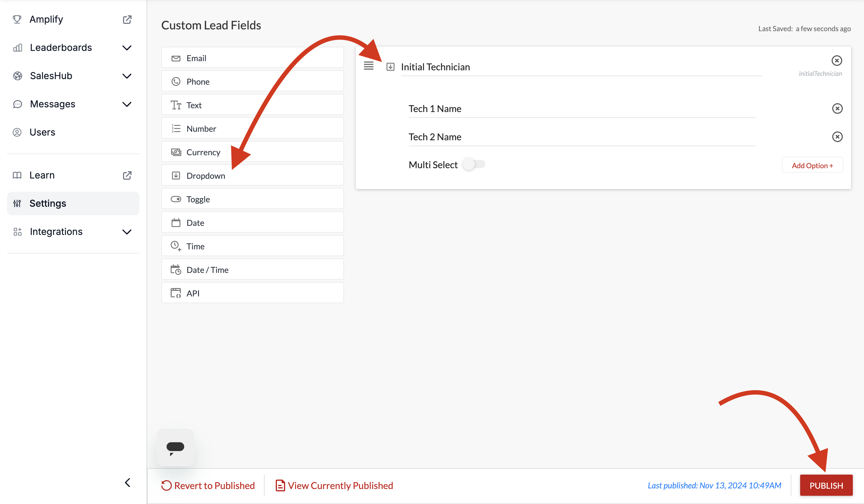Screen dimensions: 864x504
Task: Delete the Tech 2 Name option
Action: 837,137
